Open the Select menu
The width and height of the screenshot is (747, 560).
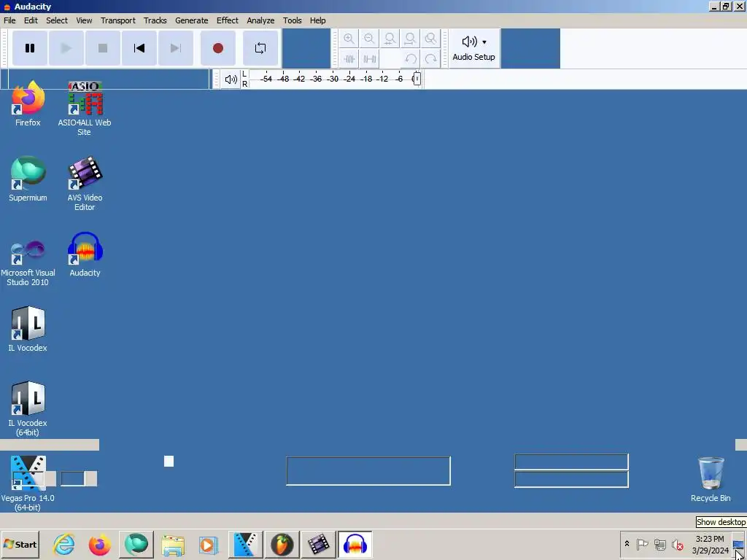coord(57,20)
